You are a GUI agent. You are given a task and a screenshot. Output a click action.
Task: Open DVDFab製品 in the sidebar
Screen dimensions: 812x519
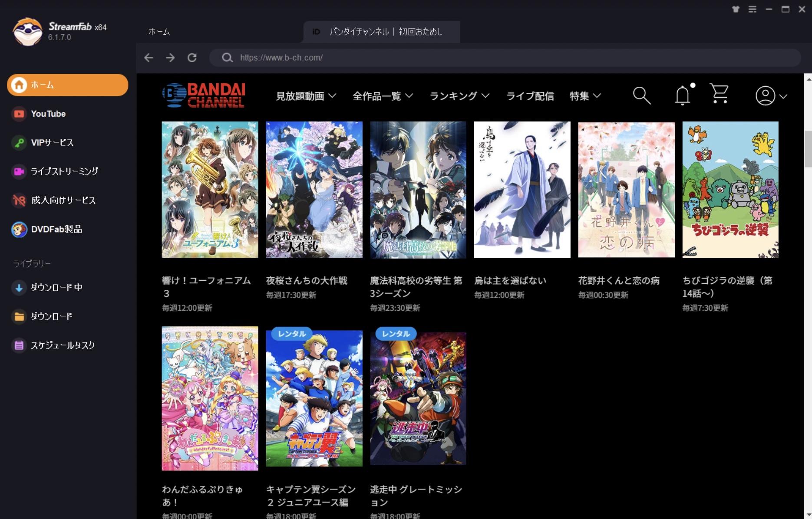pyautogui.click(x=67, y=230)
